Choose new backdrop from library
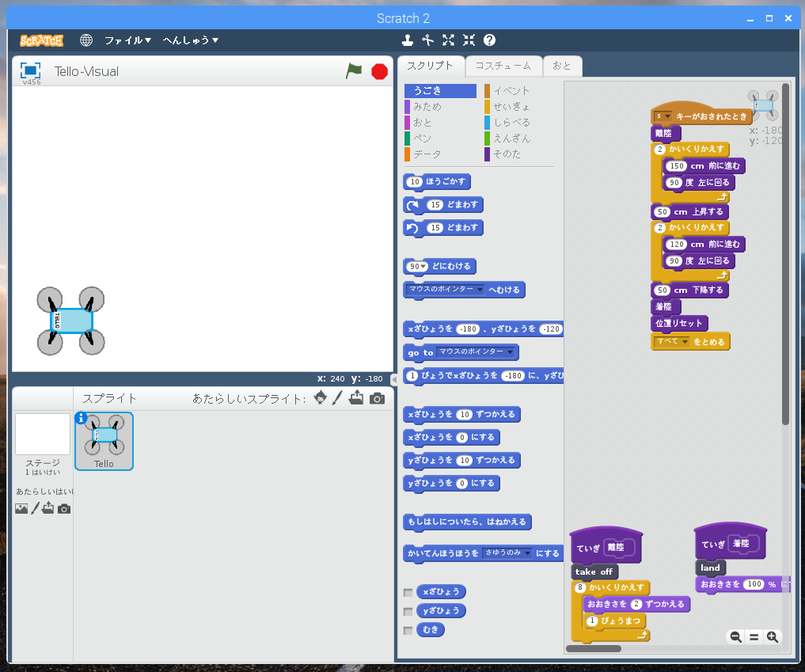Screen dimensions: 805x672 coord(21,508)
